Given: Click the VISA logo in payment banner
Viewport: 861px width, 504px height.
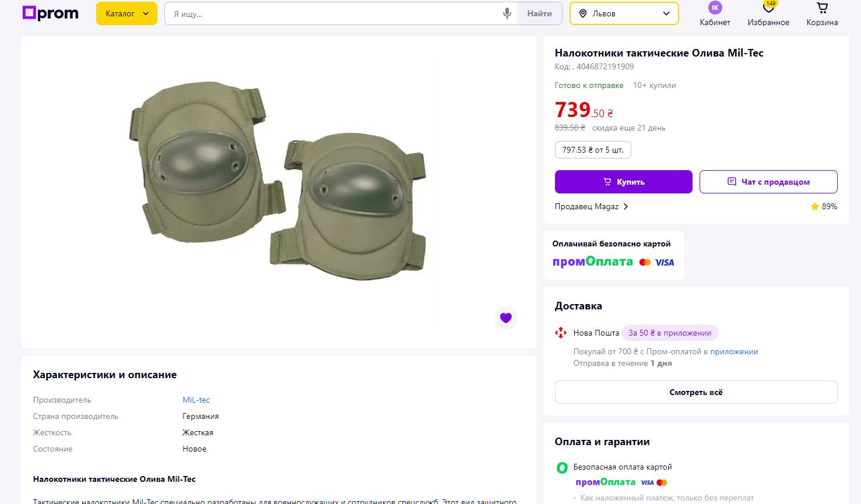Looking at the screenshot, I should [665, 262].
